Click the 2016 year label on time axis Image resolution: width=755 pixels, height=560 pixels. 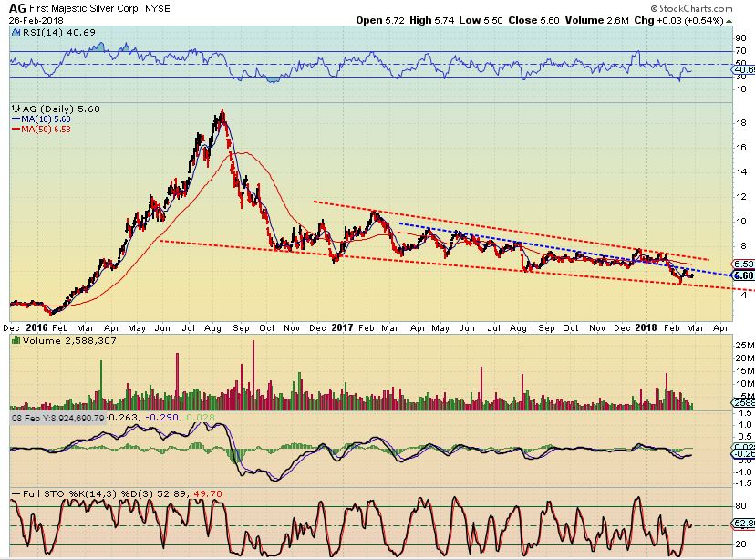coord(36,327)
